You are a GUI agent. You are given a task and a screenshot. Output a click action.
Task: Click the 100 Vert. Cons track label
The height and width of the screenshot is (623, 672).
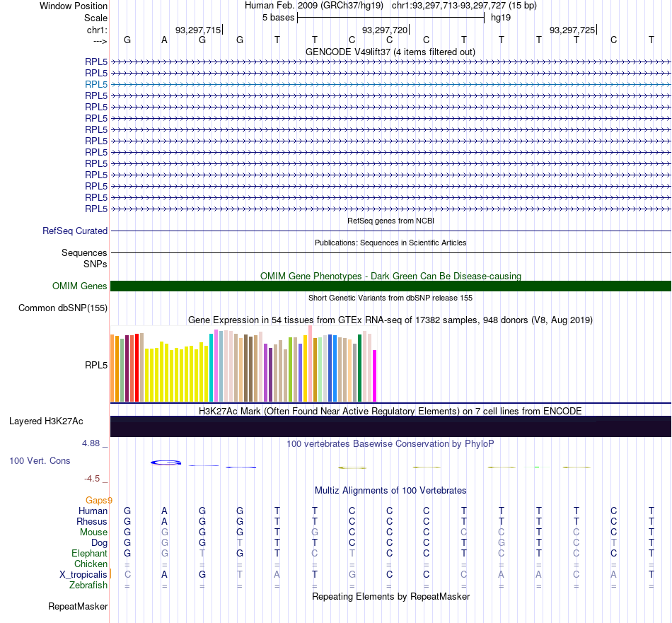40,461
